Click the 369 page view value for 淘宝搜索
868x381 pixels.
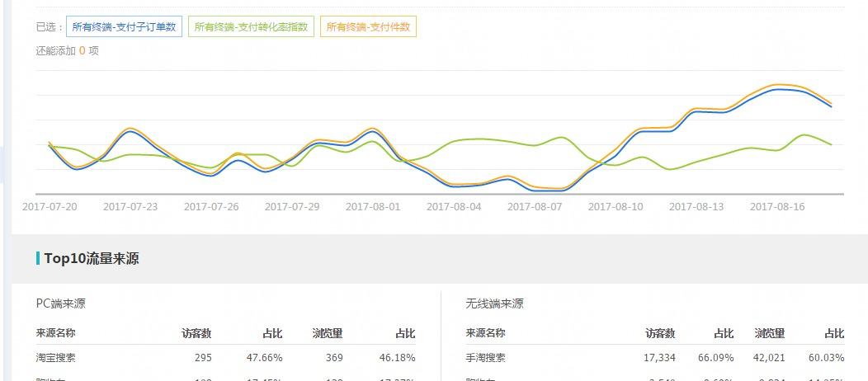[x=334, y=358]
